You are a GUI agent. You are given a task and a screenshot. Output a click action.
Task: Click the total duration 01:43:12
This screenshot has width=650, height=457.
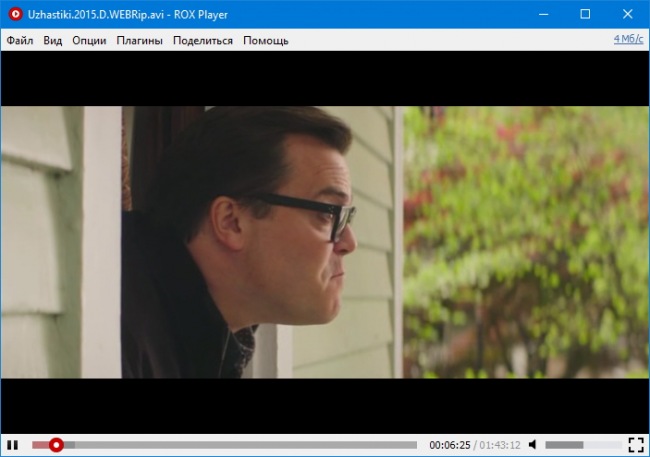(x=500, y=445)
